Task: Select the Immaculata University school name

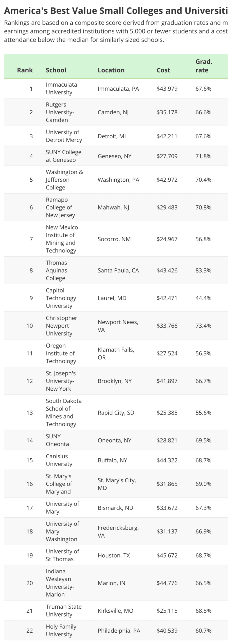Action: (61, 88)
